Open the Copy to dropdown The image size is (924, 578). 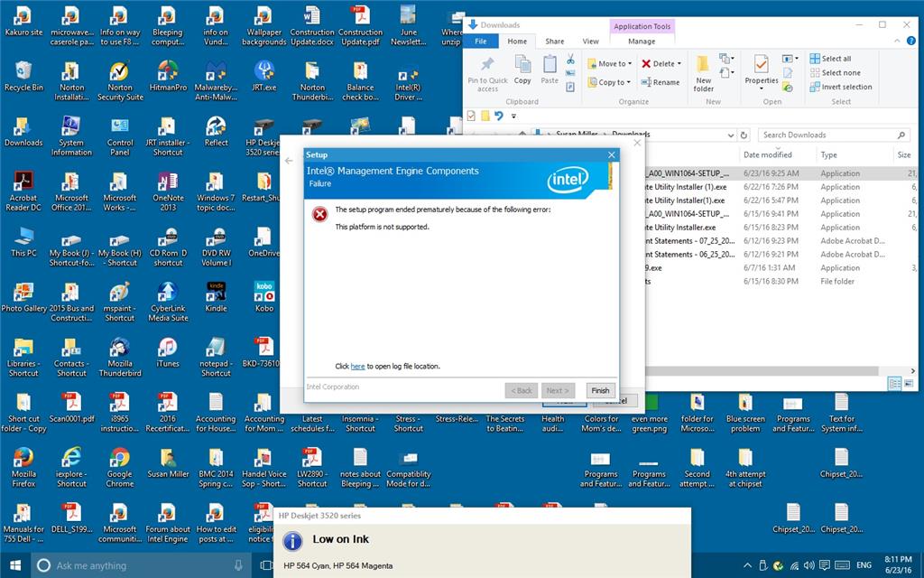(609, 82)
